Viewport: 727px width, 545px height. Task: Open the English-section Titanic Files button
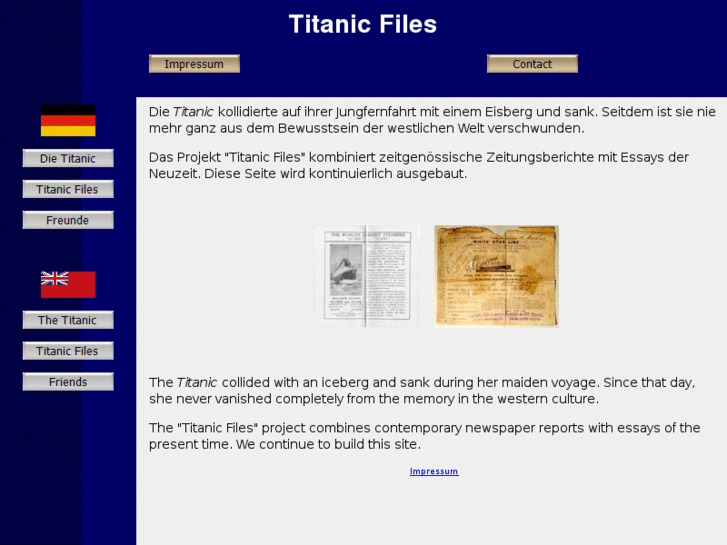click(68, 351)
